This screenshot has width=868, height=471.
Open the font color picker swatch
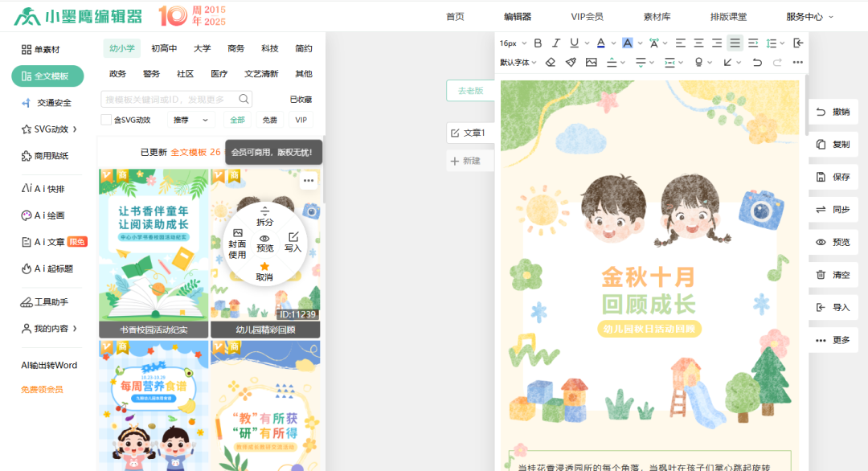pyautogui.click(x=601, y=43)
